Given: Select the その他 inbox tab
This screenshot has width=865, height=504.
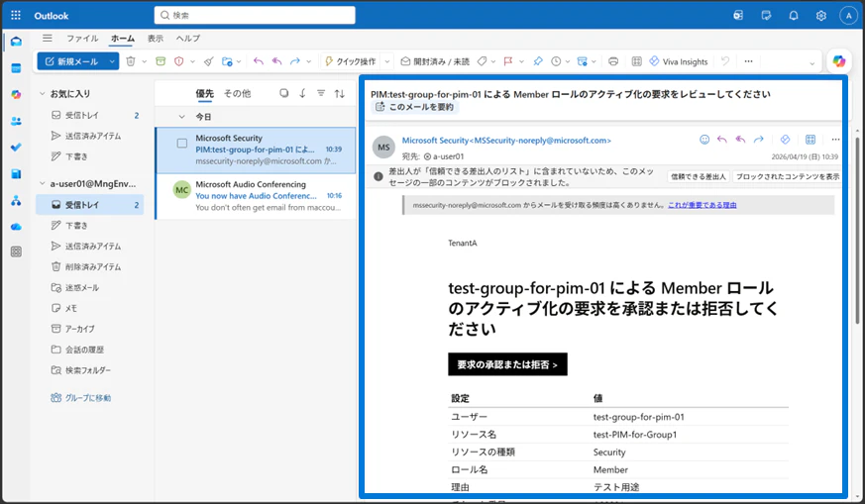Looking at the screenshot, I should pyautogui.click(x=237, y=94).
